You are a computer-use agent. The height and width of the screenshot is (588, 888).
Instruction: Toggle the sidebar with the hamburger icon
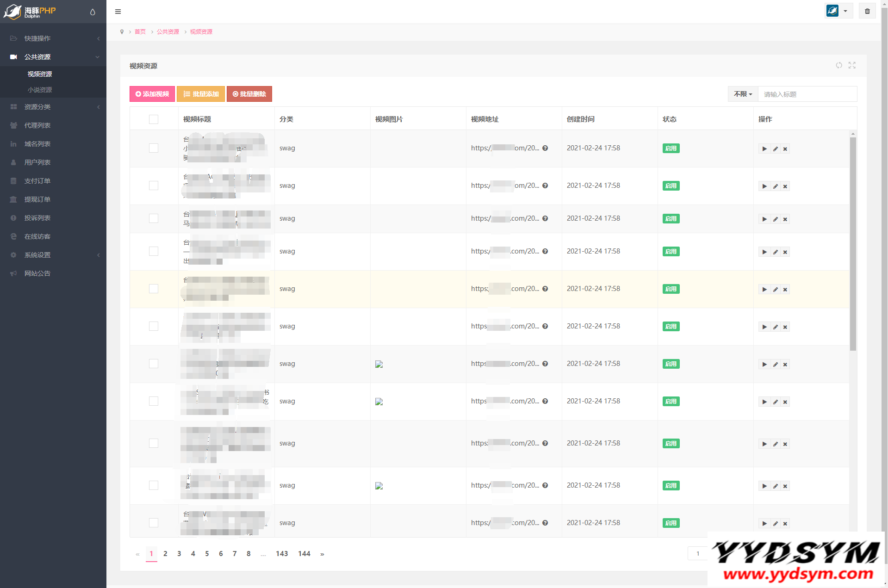118,12
